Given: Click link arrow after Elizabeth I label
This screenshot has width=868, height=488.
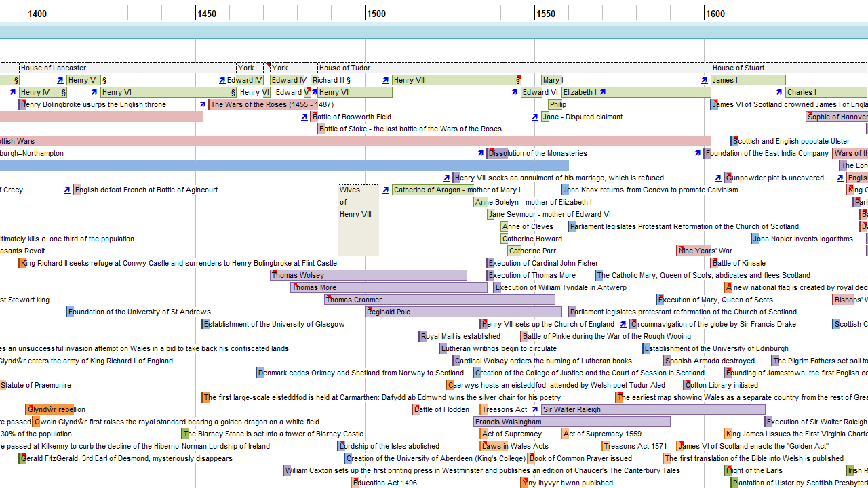Looking at the screenshot, I should tap(602, 92).
